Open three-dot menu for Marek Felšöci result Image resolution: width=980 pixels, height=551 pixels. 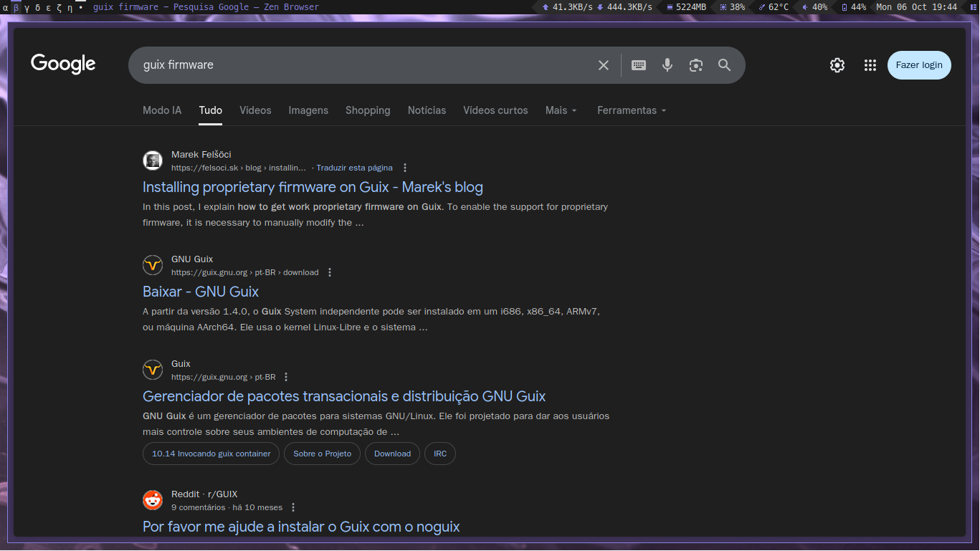405,168
